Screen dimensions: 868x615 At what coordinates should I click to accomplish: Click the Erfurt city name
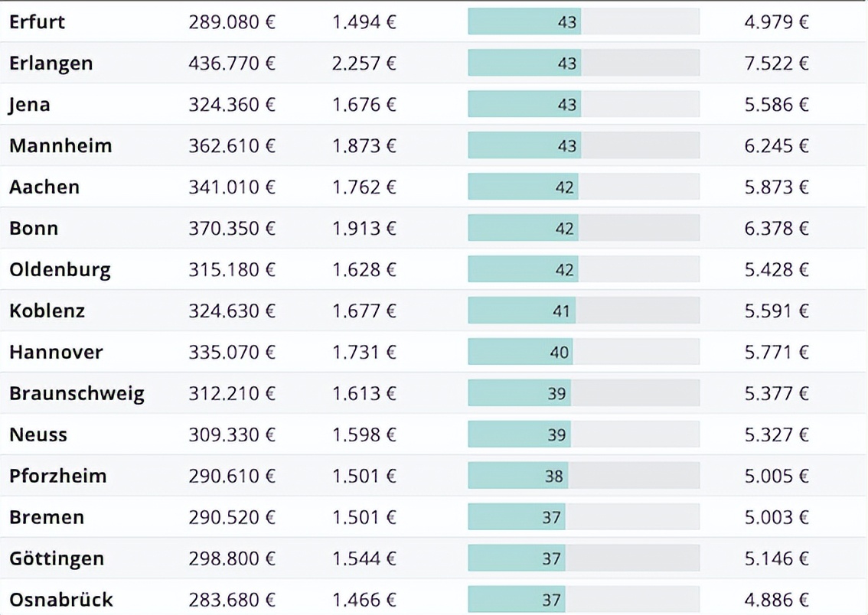(37, 21)
